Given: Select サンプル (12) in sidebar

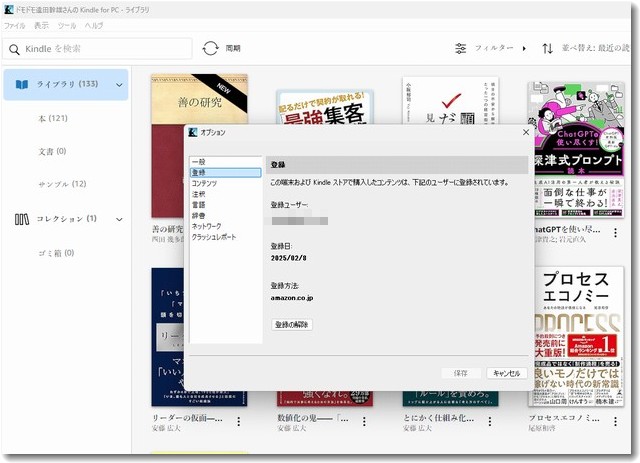Looking at the screenshot, I should coord(62,184).
